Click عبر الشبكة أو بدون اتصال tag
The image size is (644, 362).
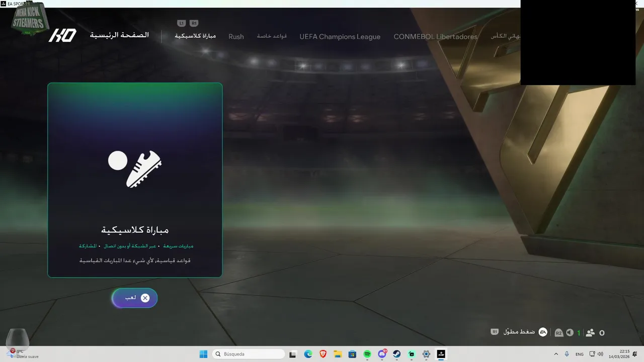[x=131, y=246]
